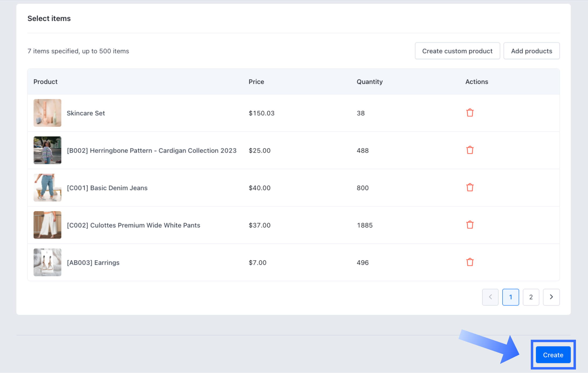This screenshot has height=373, width=588.
Task: Delete the Skincare Set row
Action: [470, 113]
